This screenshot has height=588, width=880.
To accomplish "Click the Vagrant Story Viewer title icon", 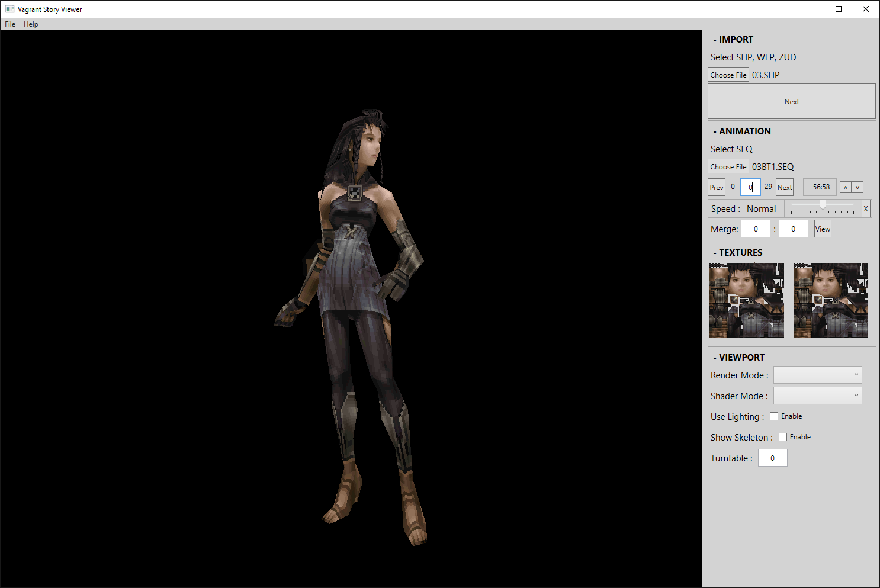I will (9, 9).
